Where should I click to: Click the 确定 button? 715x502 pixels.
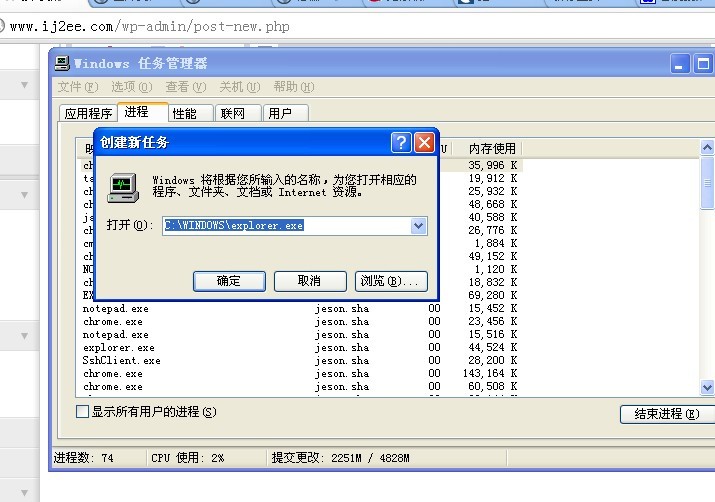click(229, 281)
